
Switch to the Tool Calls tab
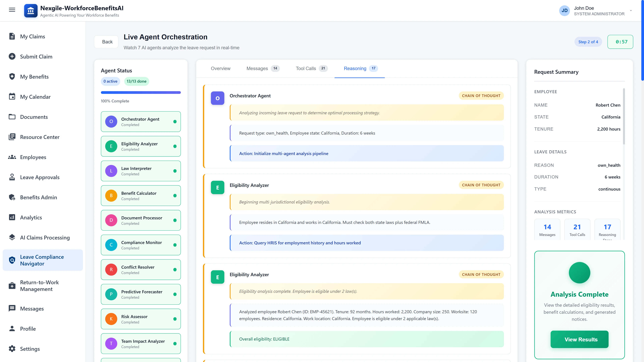pos(311,68)
